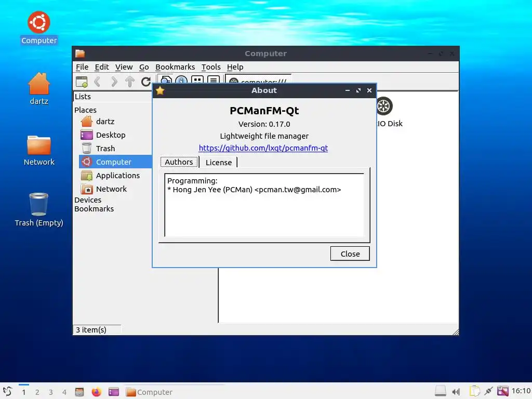532x399 pixels.
Task: Click the 16:10 panel clock
Action: (x=521, y=391)
